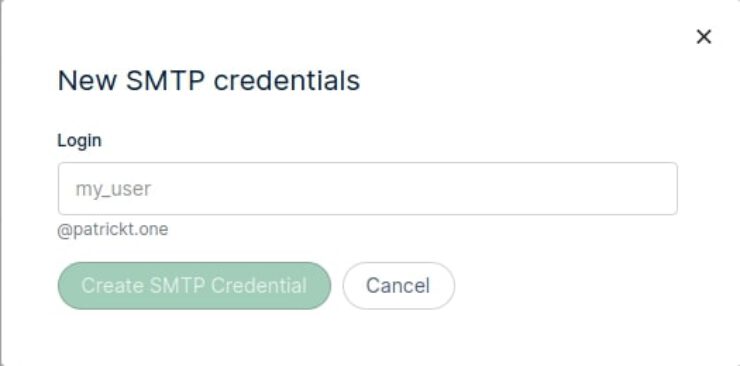Click the domain hint below the Login field

[x=113, y=230]
